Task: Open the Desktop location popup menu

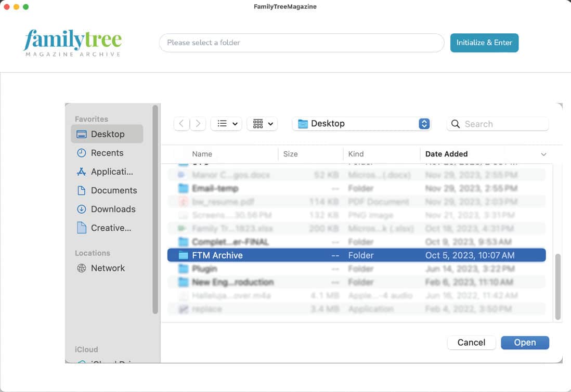Action: click(361, 124)
